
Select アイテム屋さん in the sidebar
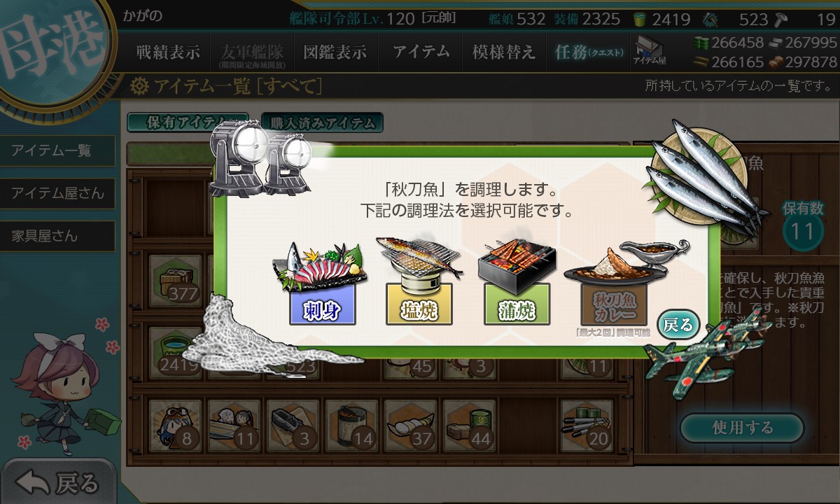(x=57, y=193)
